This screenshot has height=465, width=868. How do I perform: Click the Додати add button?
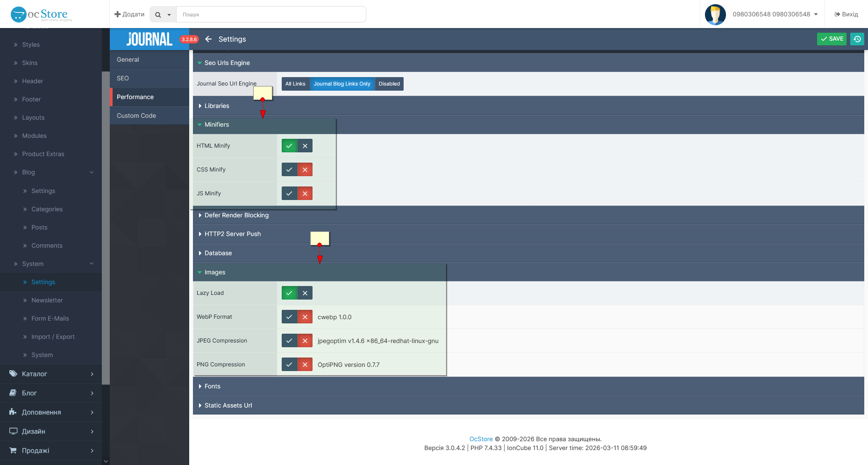click(x=129, y=14)
